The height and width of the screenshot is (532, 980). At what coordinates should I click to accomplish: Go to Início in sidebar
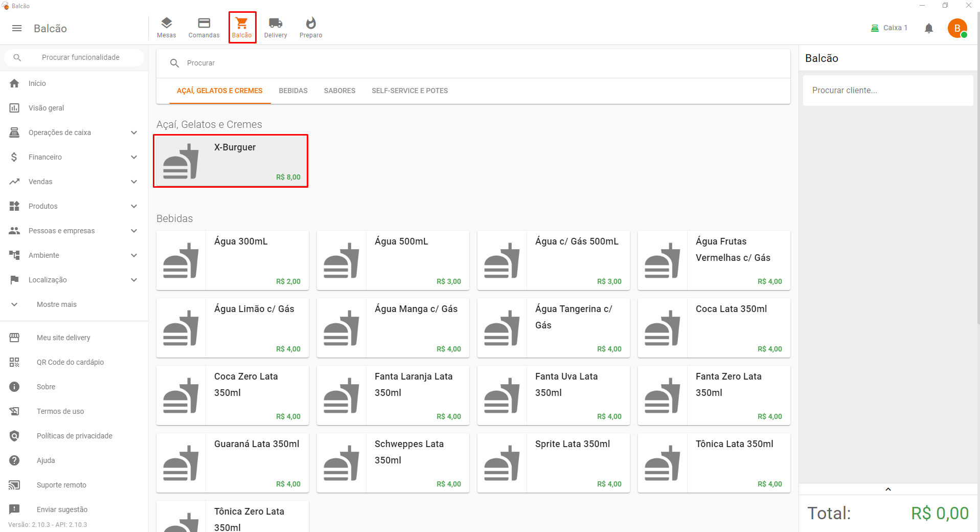(74, 83)
